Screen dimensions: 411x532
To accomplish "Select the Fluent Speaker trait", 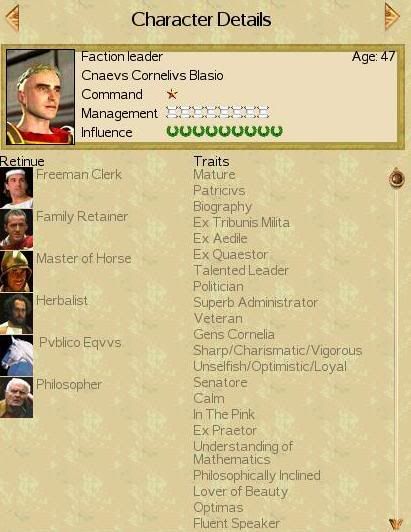I will (x=236, y=523).
